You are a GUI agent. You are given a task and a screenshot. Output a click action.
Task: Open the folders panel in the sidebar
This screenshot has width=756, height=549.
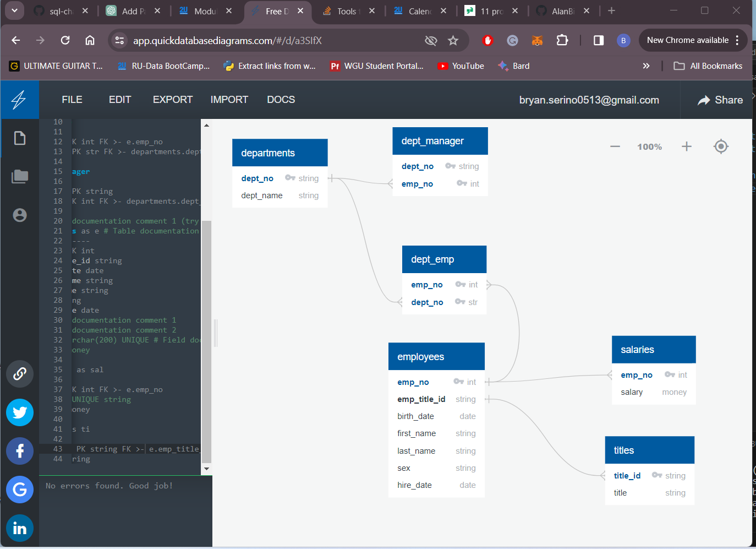[20, 176]
